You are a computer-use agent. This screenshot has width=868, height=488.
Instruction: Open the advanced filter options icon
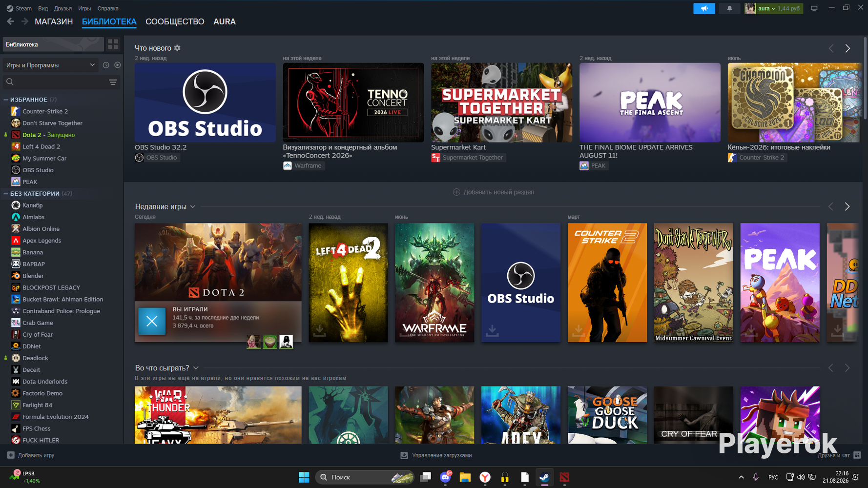tap(113, 82)
